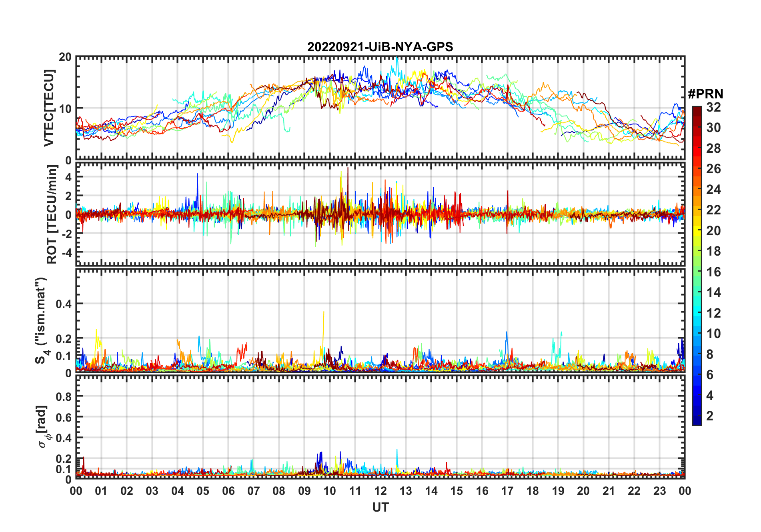The width and height of the screenshot is (761, 532).
Task: Click colorbar tick label 10
Action: [713, 334]
